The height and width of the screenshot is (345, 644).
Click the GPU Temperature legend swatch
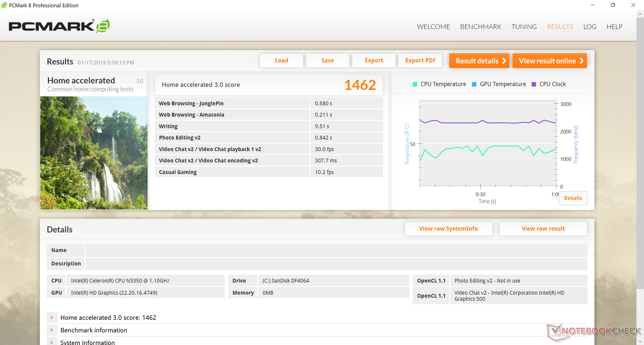(474, 84)
